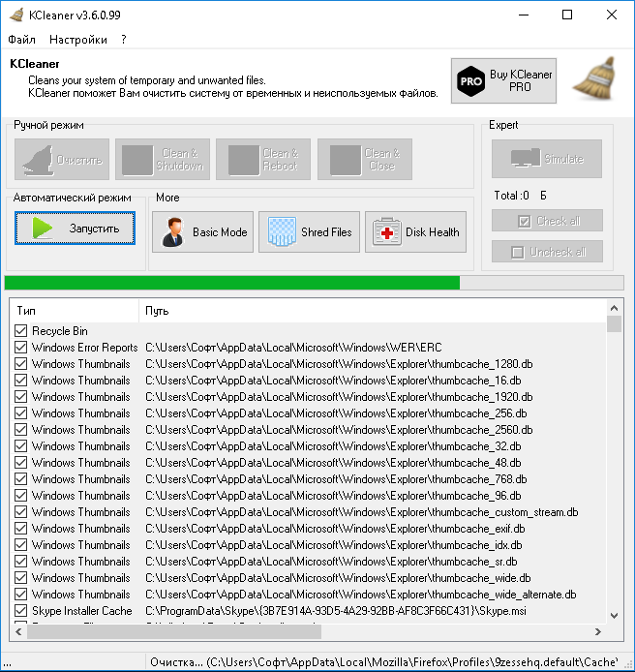Select the thumbcache_768.db path text
This screenshot has height=672, width=635.
click(336, 478)
